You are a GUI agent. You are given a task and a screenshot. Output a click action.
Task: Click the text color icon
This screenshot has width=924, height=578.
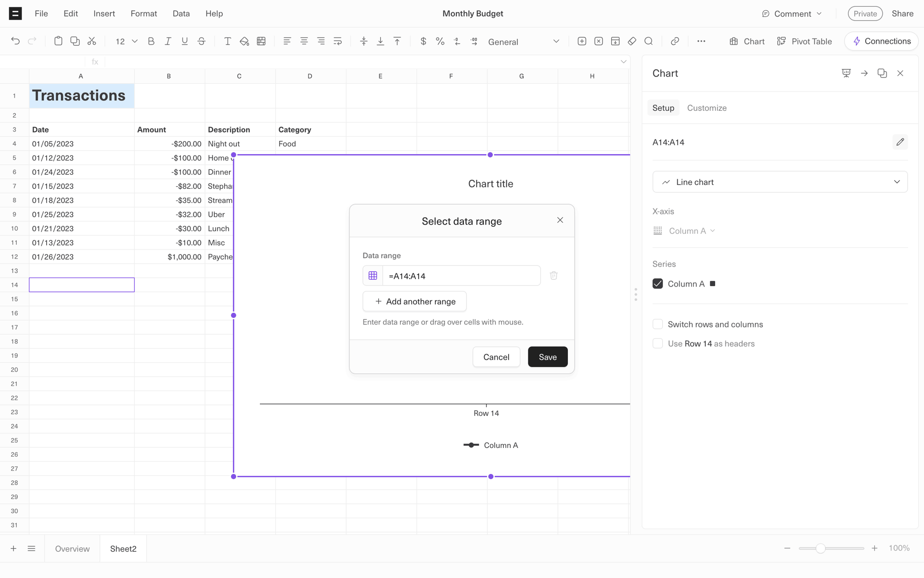[x=228, y=41]
